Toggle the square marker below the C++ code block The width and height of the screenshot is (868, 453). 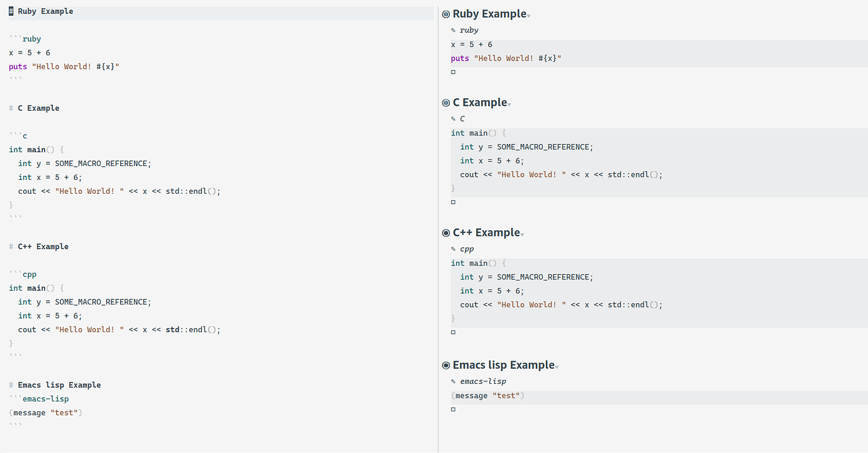pyautogui.click(x=453, y=332)
